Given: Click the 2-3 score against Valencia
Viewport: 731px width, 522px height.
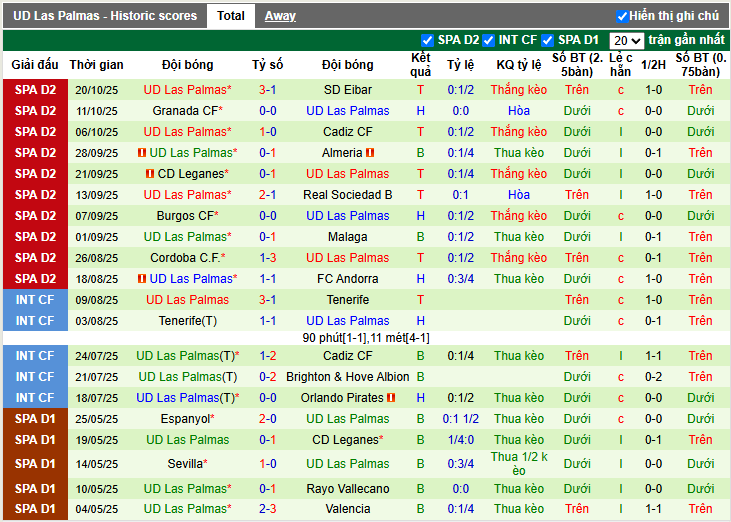Looking at the screenshot, I should [x=268, y=508].
